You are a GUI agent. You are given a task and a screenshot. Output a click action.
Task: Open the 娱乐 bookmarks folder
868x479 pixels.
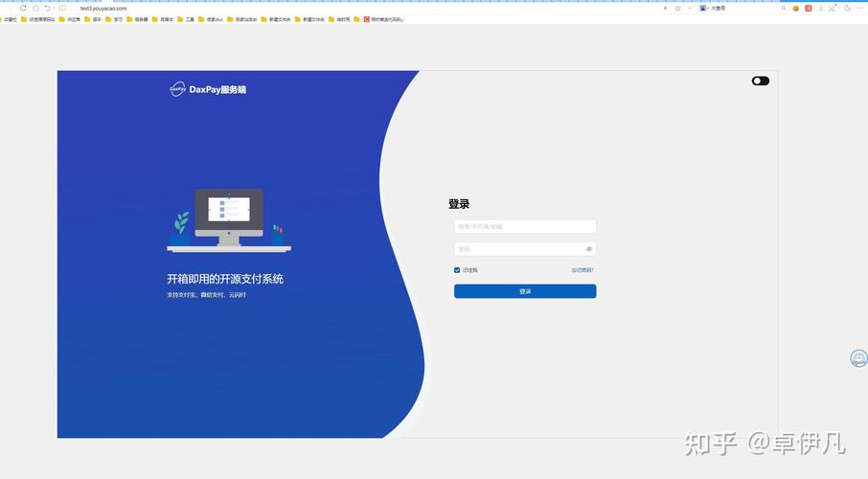92,19
